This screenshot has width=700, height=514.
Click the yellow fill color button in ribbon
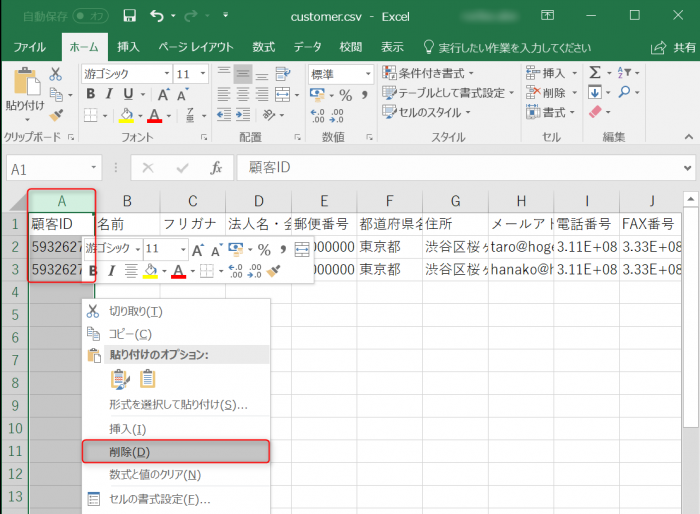[x=126, y=115]
